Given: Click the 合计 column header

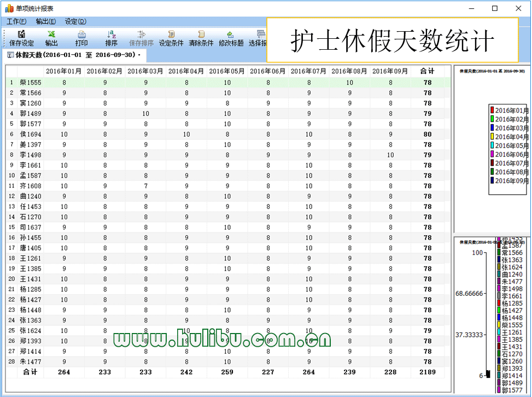Looking at the screenshot, I should (427, 71).
